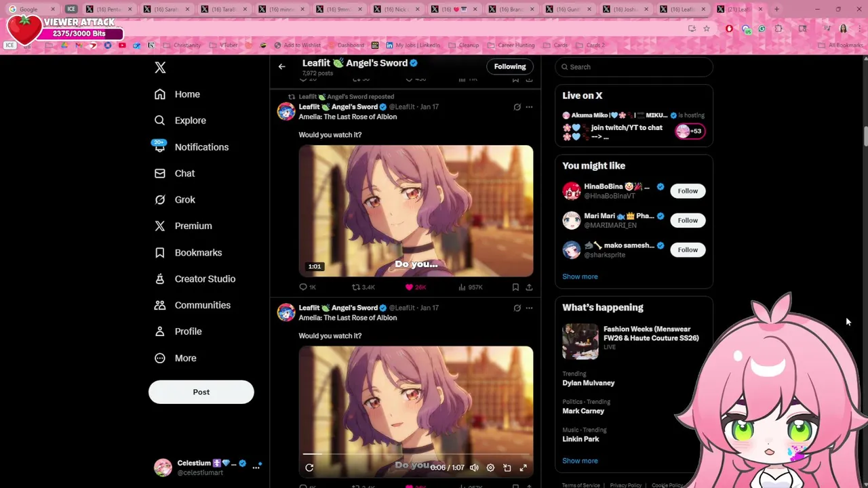868x488 pixels.
Task: Open a new browser tab
Action: (777, 9)
